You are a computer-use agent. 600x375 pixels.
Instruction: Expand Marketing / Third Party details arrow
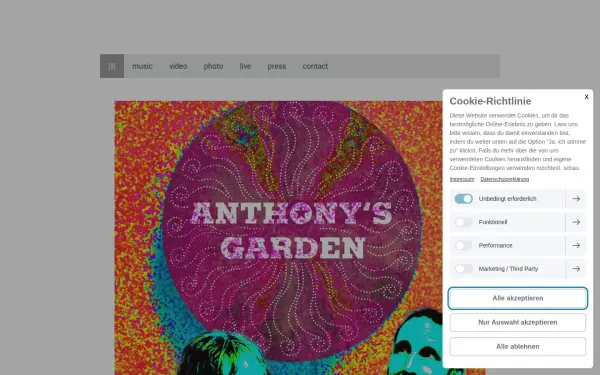click(x=576, y=269)
